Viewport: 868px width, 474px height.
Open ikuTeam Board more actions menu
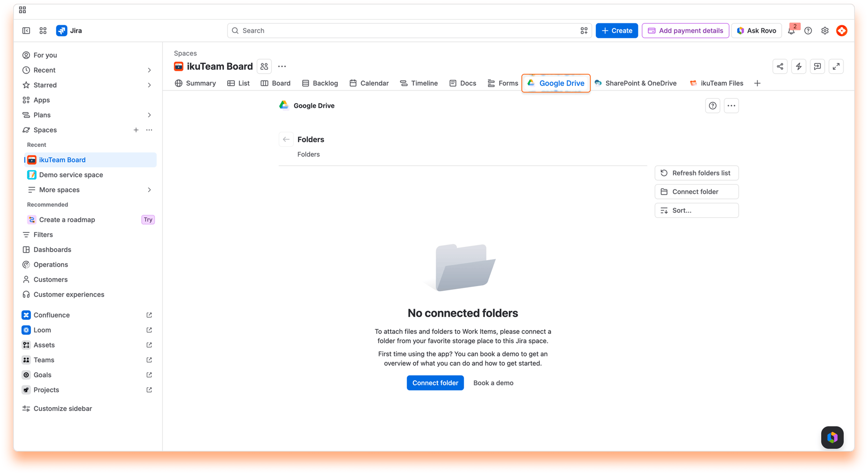click(x=282, y=66)
